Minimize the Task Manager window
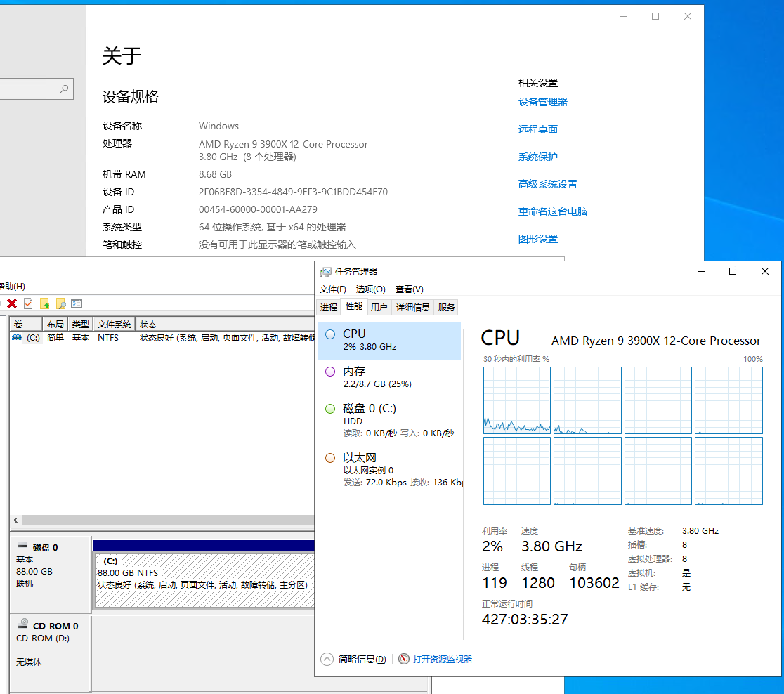784x694 pixels. tap(701, 272)
